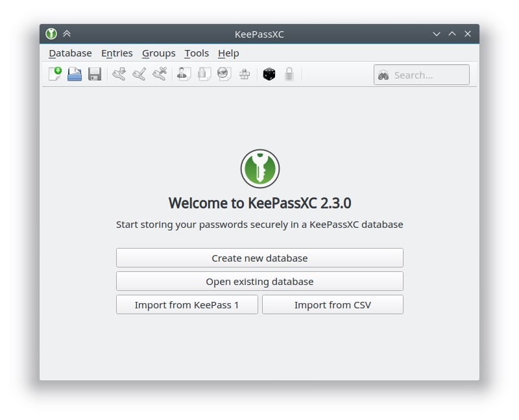Click the Lock databases padlock icon
The height and width of the screenshot is (420, 519).
tap(288, 74)
